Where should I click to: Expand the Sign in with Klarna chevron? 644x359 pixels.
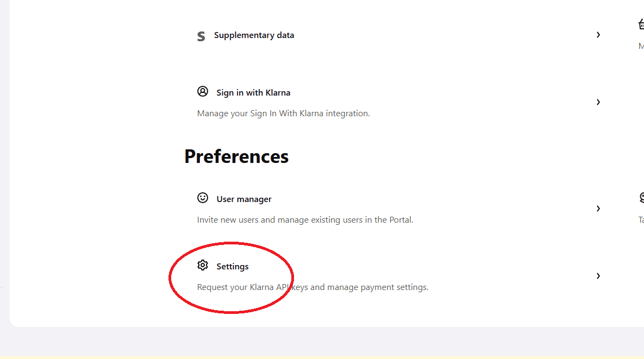[x=598, y=102]
